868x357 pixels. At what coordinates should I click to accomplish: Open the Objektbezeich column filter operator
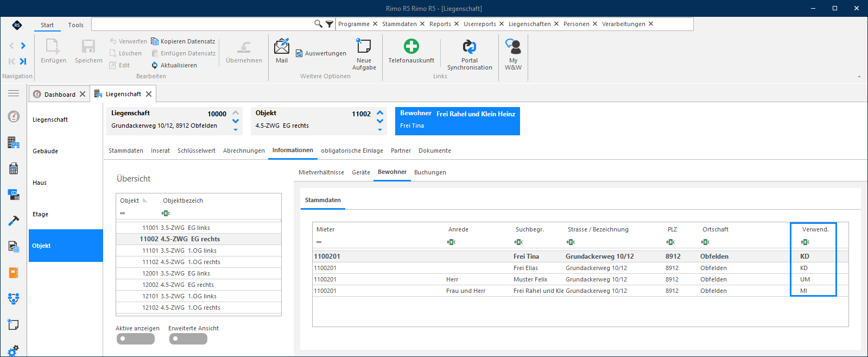[166, 213]
